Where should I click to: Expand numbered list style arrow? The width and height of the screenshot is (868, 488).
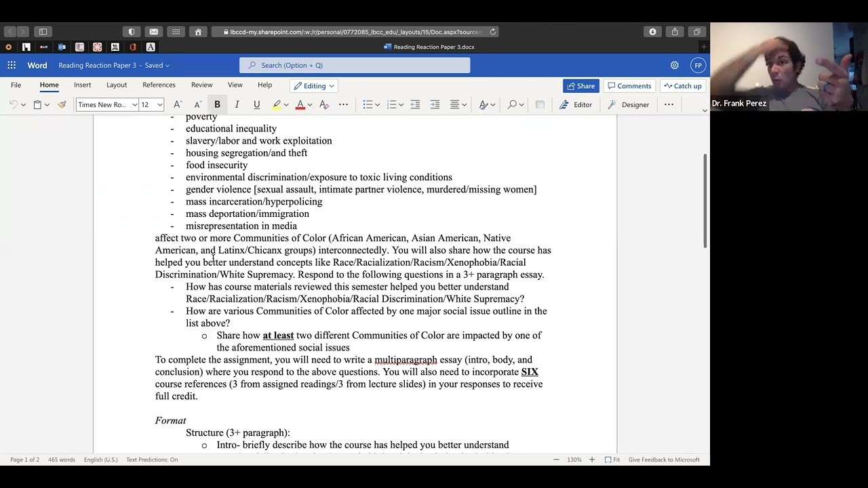[401, 104]
